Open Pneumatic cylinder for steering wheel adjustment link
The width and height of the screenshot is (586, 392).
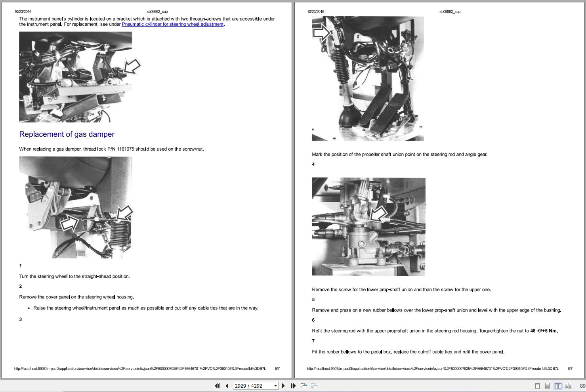172,24
